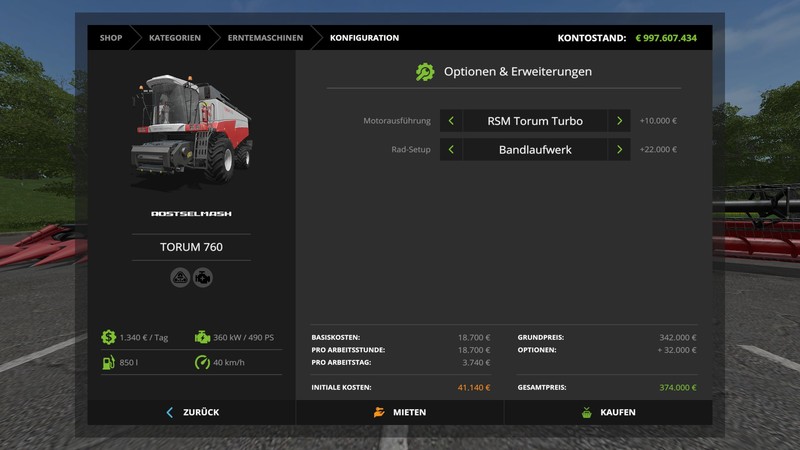Image resolution: width=800 pixels, height=450 pixels.
Task: Click the Rostselmash brand logo
Action: pos(191,213)
